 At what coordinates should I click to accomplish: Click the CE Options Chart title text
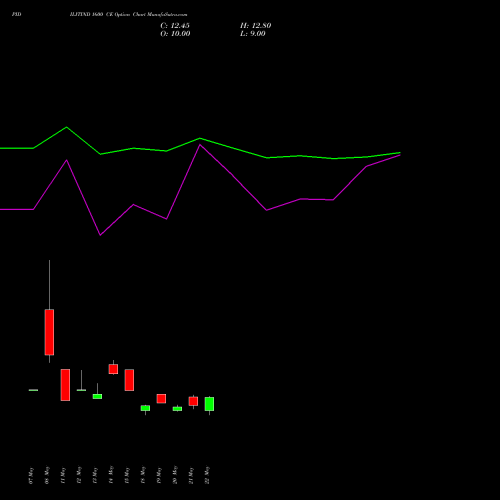pos(129,15)
